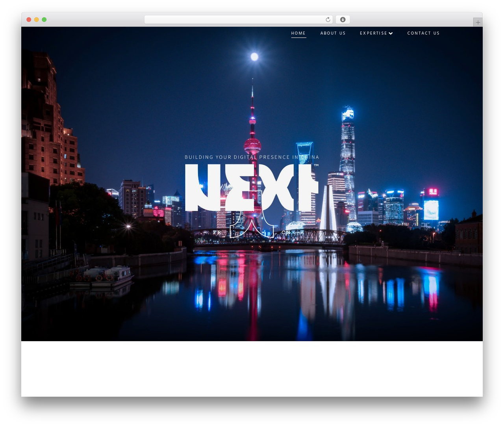
Task: Open the About Us page
Action: [x=333, y=33]
